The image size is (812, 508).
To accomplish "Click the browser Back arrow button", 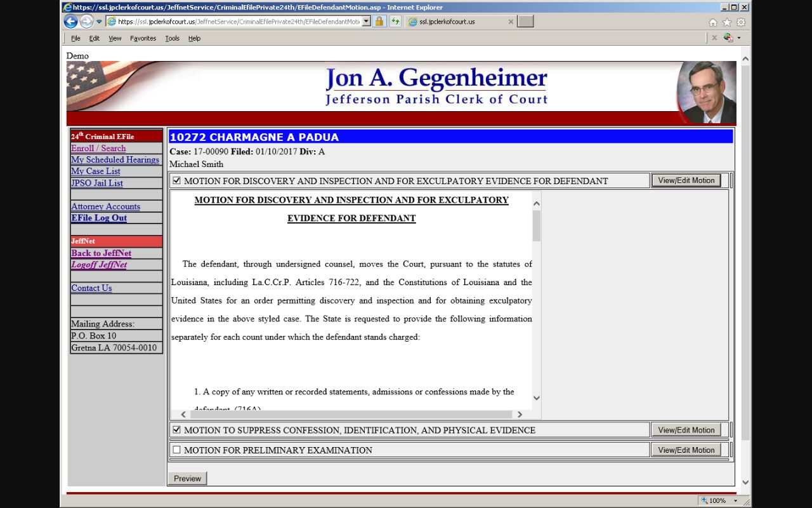I will 70,22.
